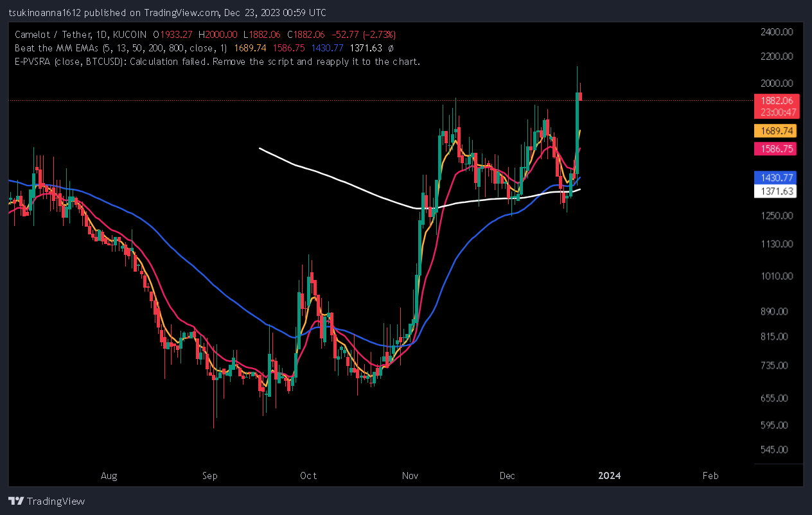The width and height of the screenshot is (812, 515).
Task: Select the 'Camelot / Tether, 1D, KUCOIN' title
Action: [81, 34]
